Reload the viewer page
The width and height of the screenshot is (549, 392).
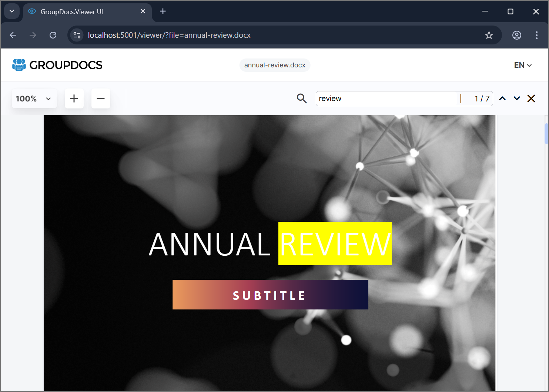pos(53,35)
